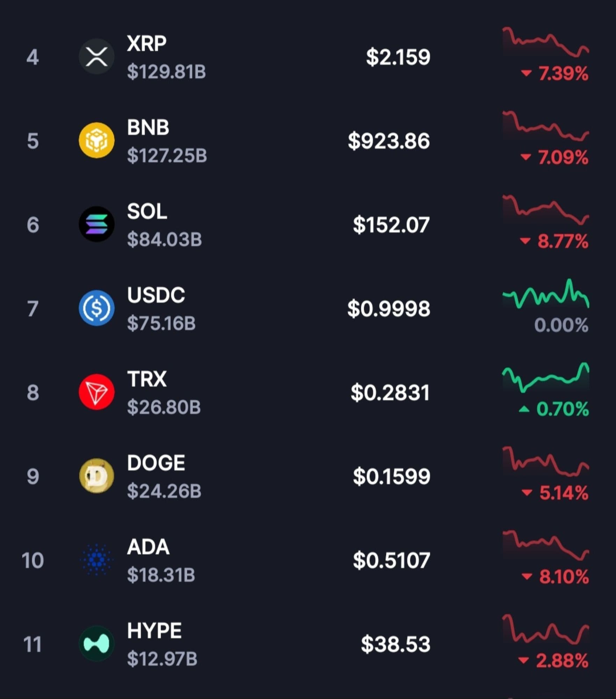Open TRX green sparkline chart
This screenshot has height=699, width=616.
[545, 378]
